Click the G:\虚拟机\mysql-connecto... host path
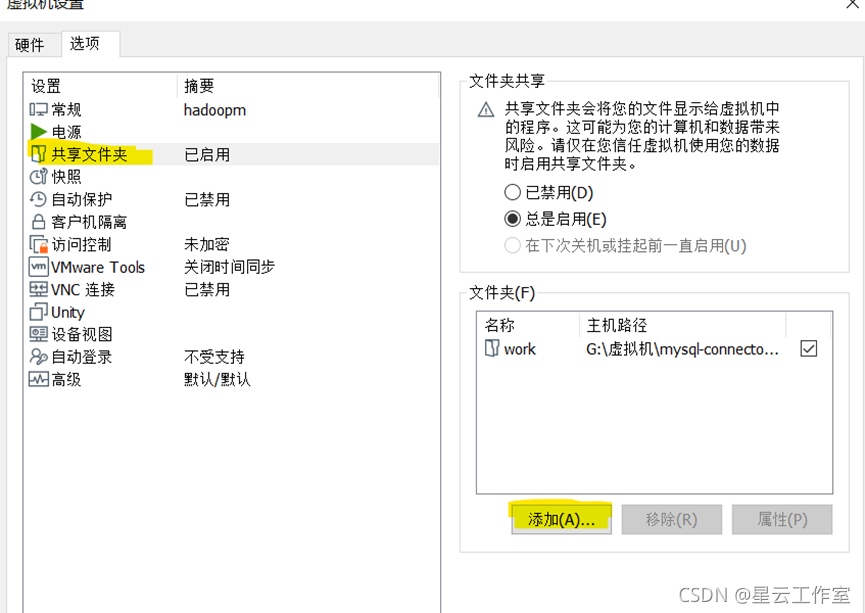This screenshot has height=613, width=865. click(682, 349)
